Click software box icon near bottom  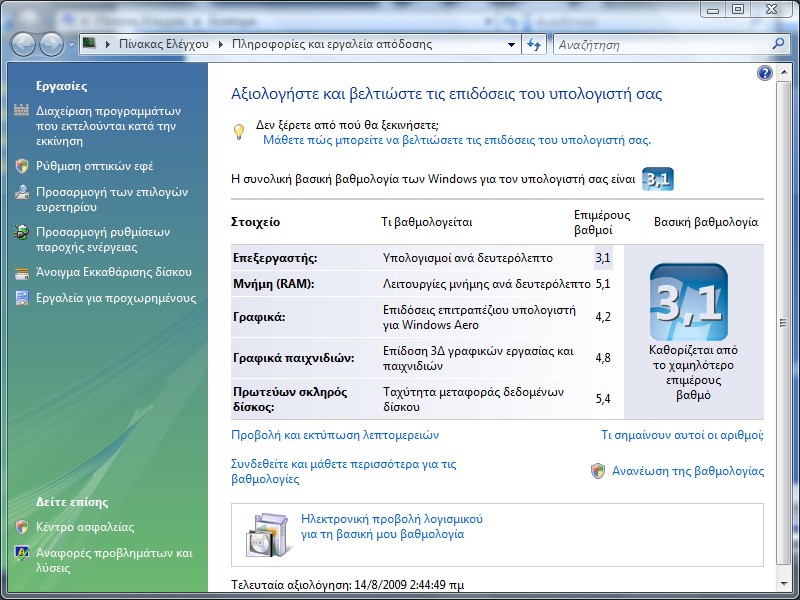click(x=267, y=534)
